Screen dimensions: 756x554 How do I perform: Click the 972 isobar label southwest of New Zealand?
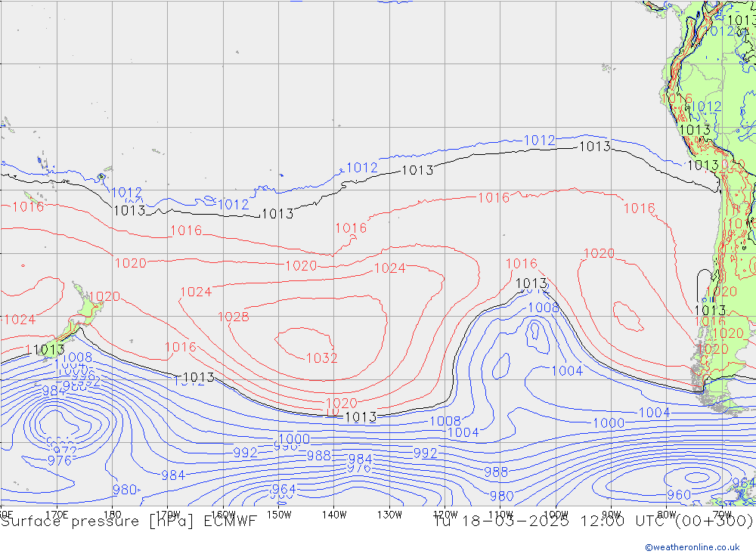65,451
